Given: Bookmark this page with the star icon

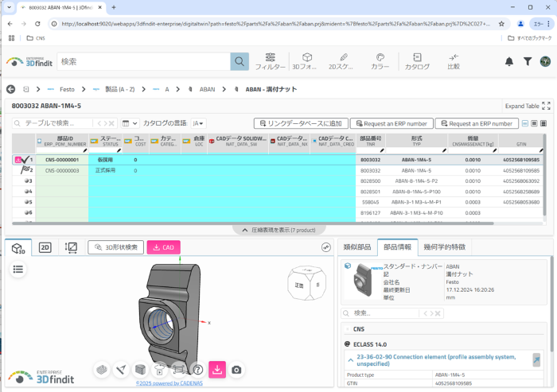Looking at the screenshot, I should (x=501, y=24).
